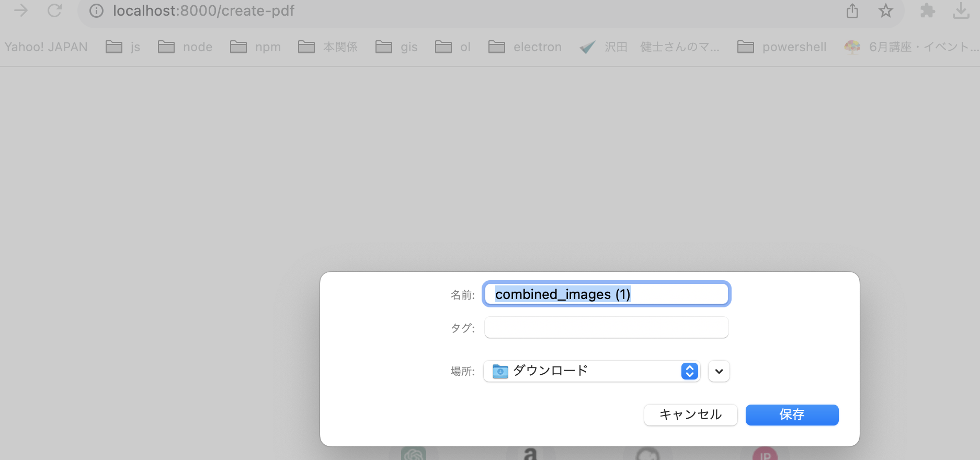Screen dimensions: 980x460
Task: Open the node bookmarks folder
Action: coord(185,47)
